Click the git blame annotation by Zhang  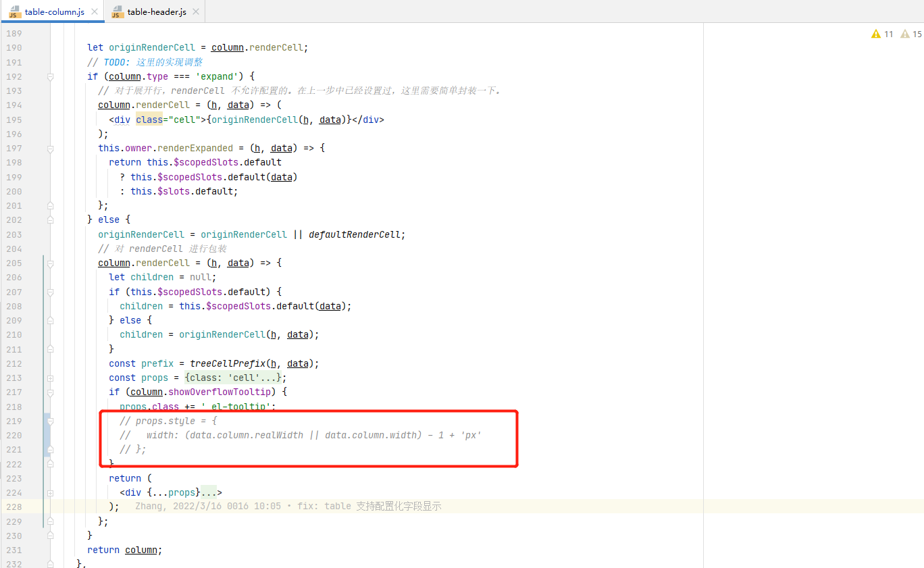pyautogui.click(x=288, y=507)
